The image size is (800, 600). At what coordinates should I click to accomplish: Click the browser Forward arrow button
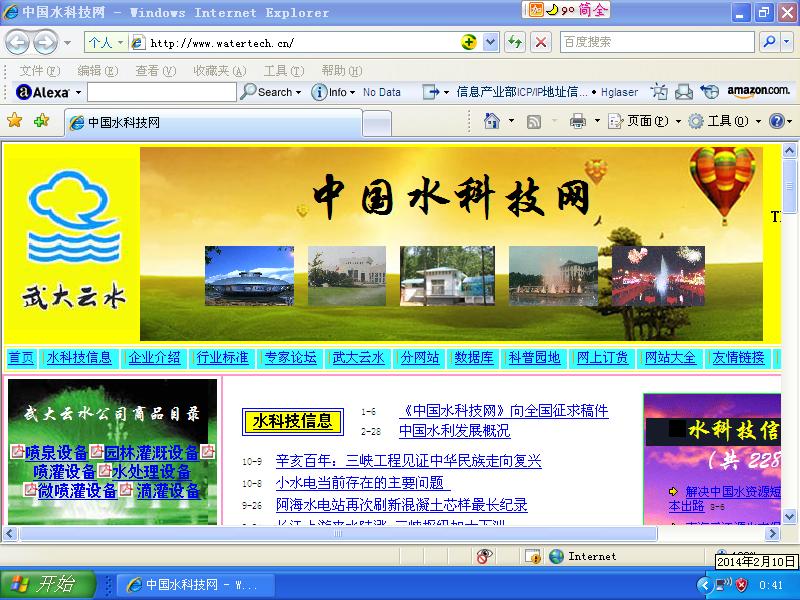click(46, 42)
